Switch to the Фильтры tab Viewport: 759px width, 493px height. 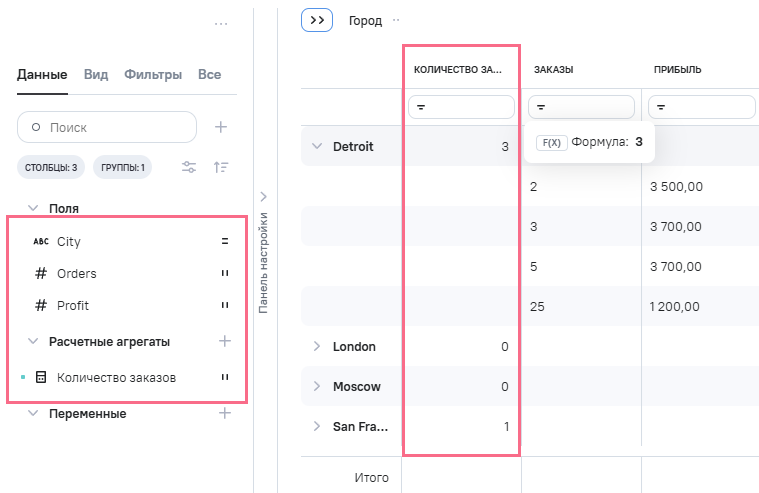(x=153, y=74)
